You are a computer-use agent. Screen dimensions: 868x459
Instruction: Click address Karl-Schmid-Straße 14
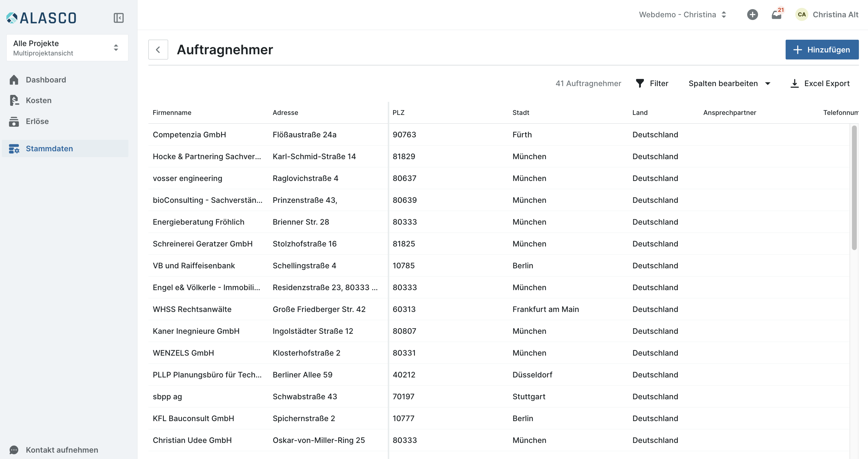pyautogui.click(x=314, y=156)
